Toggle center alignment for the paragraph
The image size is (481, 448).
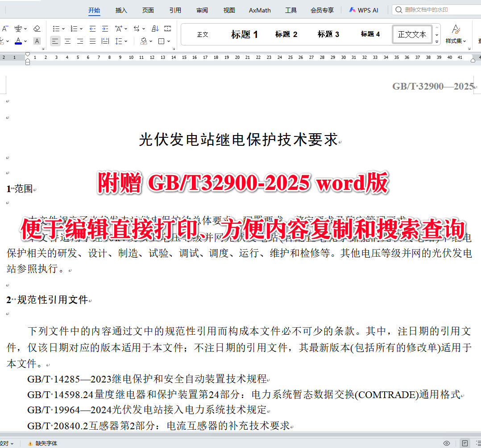point(67,41)
